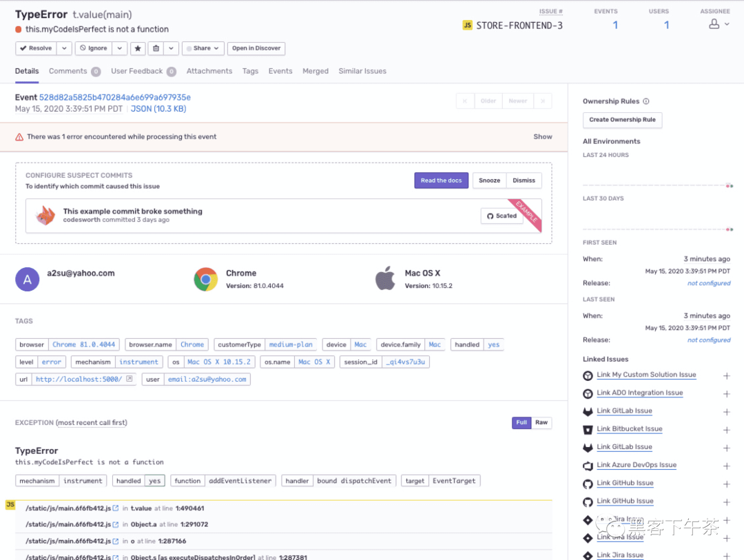Bookmark the issue with the star icon
The height and width of the screenshot is (560, 744).
(138, 48)
